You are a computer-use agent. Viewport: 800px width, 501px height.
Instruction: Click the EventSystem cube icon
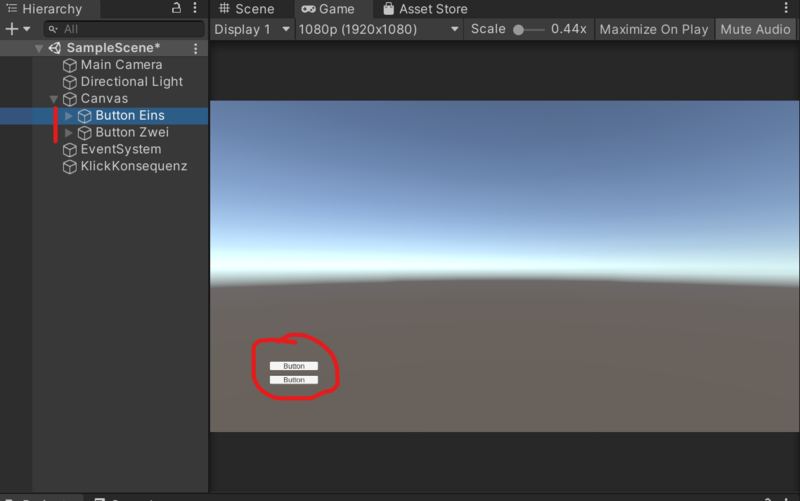tap(69, 149)
